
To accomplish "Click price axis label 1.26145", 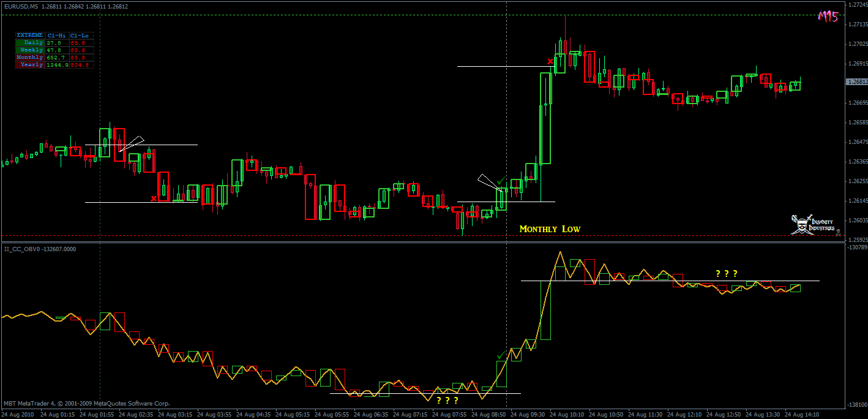I will (x=858, y=201).
